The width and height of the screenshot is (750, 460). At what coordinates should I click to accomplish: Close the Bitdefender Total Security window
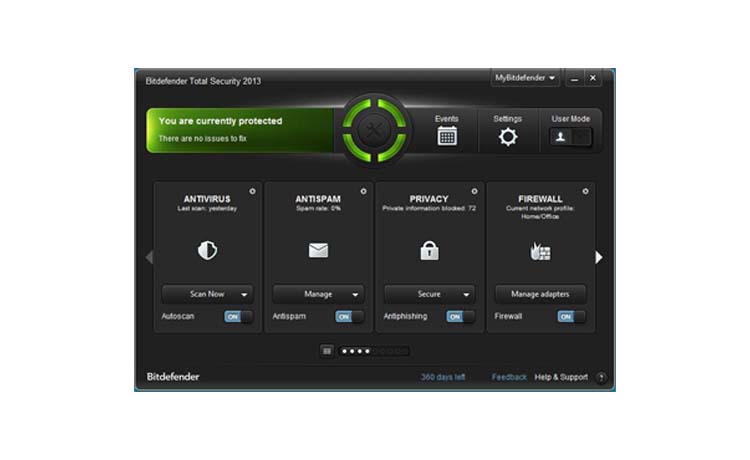pos(593,78)
